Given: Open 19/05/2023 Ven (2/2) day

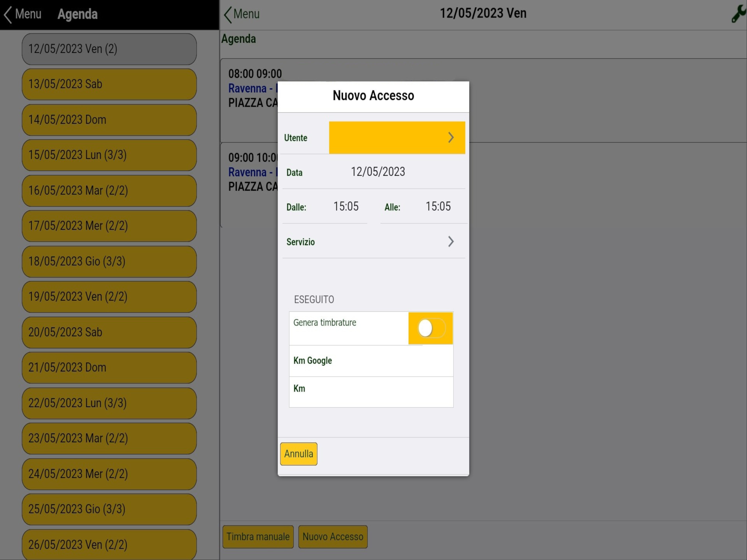Looking at the screenshot, I should (x=109, y=297).
